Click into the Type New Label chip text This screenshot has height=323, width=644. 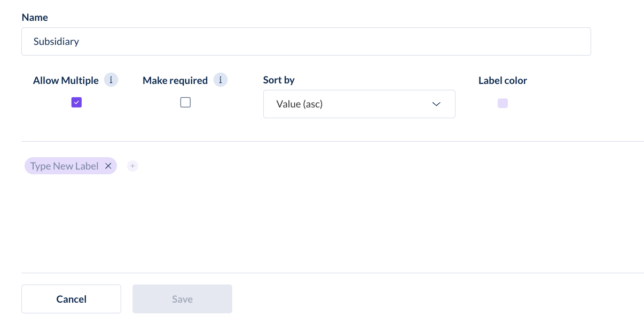pyautogui.click(x=64, y=166)
